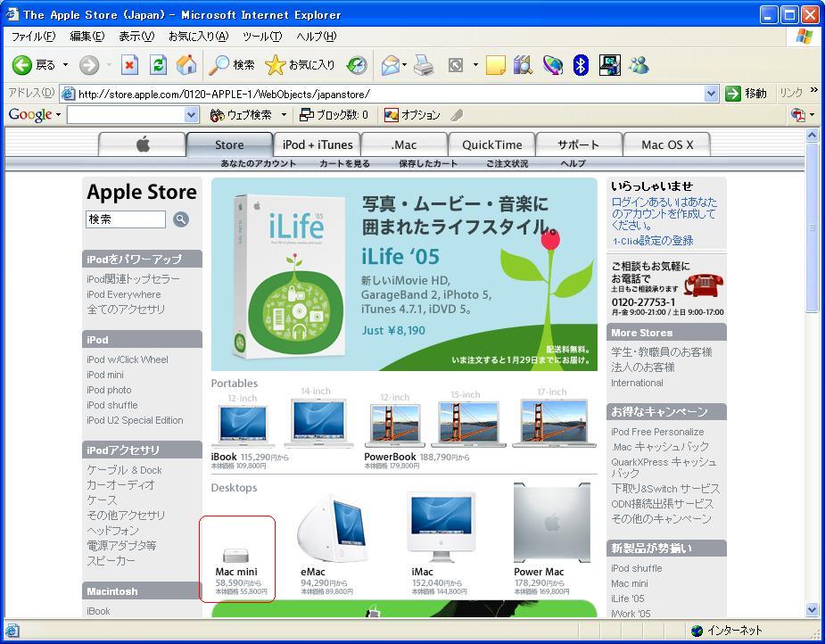
Task: Click the Apple logo tab
Action: tap(143, 144)
